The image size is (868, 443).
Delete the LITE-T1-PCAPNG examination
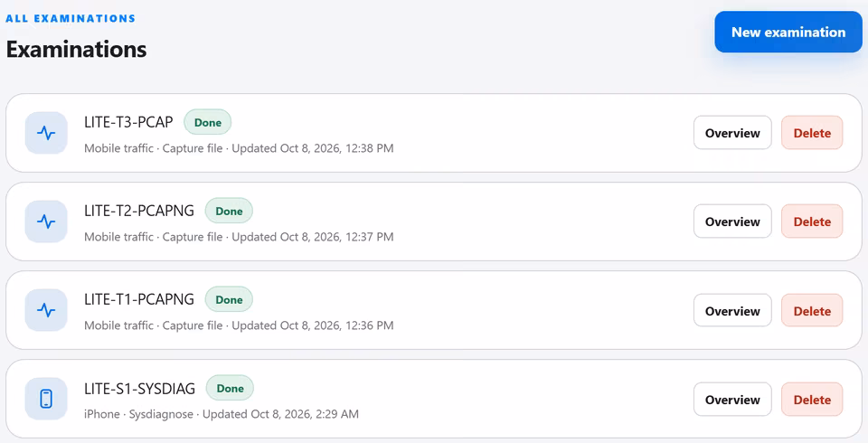[812, 311]
